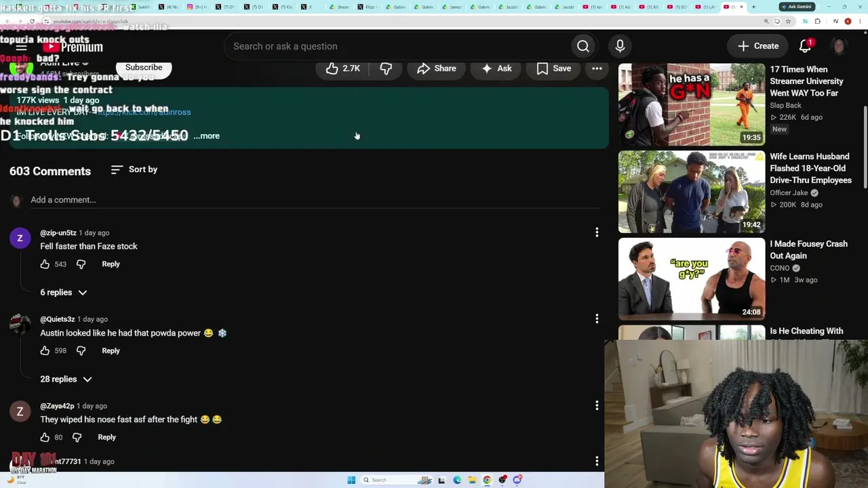This screenshot has width=868, height=488.
Task: Dislike the 'powda power' comment
Action: pos(81,351)
